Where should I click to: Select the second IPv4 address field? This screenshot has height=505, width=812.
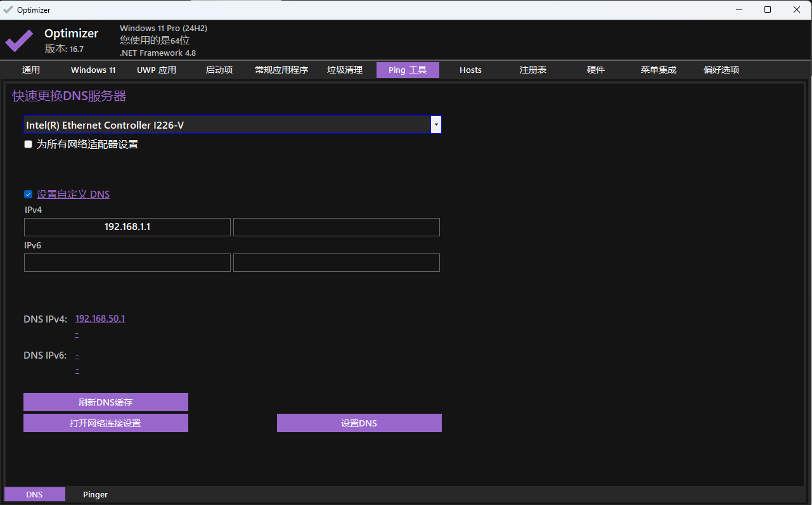pyautogui.click(x=336, y=227)
